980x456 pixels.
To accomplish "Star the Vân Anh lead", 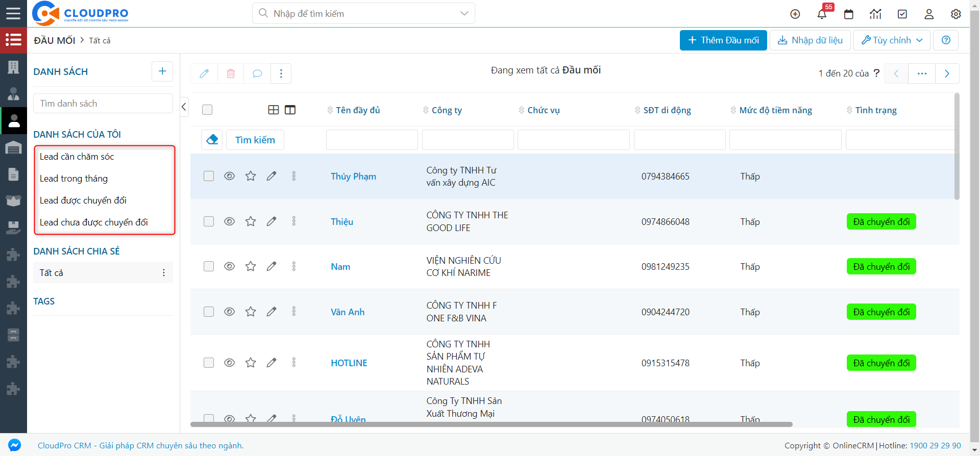I will tap(251, 312).
